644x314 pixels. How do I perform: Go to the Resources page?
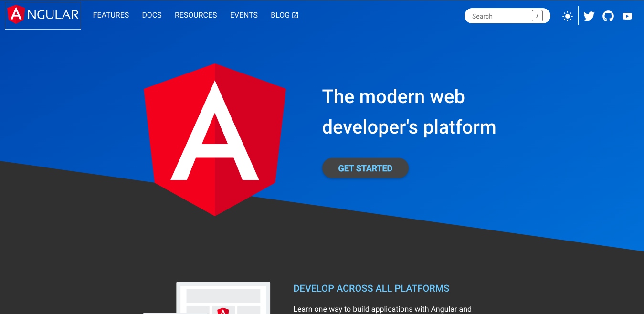click(196, 15)
